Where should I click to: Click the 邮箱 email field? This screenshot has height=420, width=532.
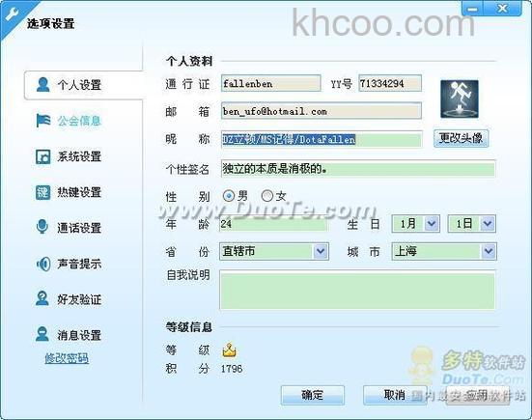click(x=322, y=111)
